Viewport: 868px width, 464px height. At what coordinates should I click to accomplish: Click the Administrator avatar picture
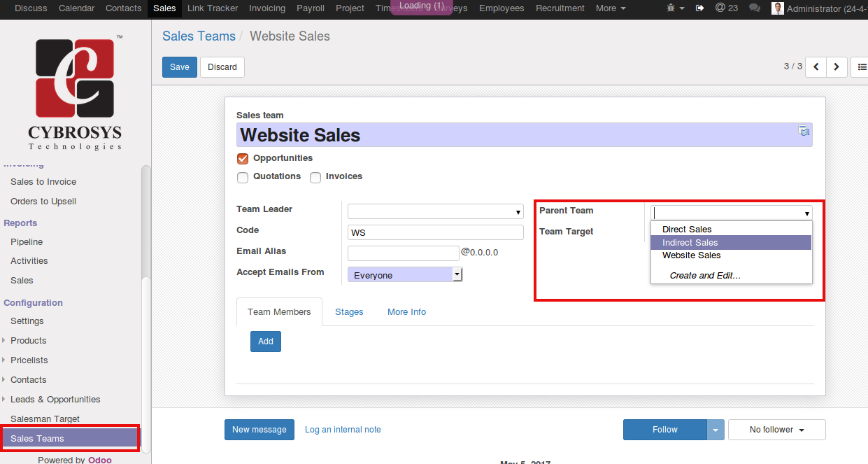777,8
